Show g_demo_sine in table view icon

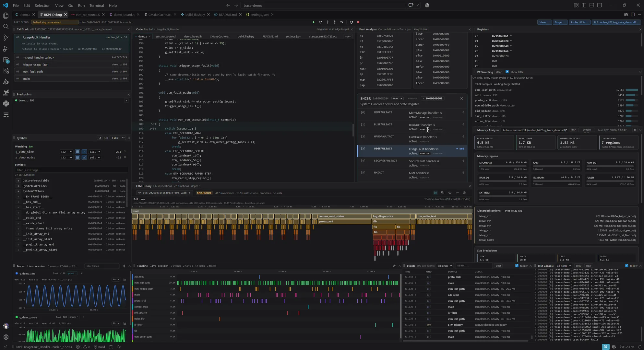(77, 152)
